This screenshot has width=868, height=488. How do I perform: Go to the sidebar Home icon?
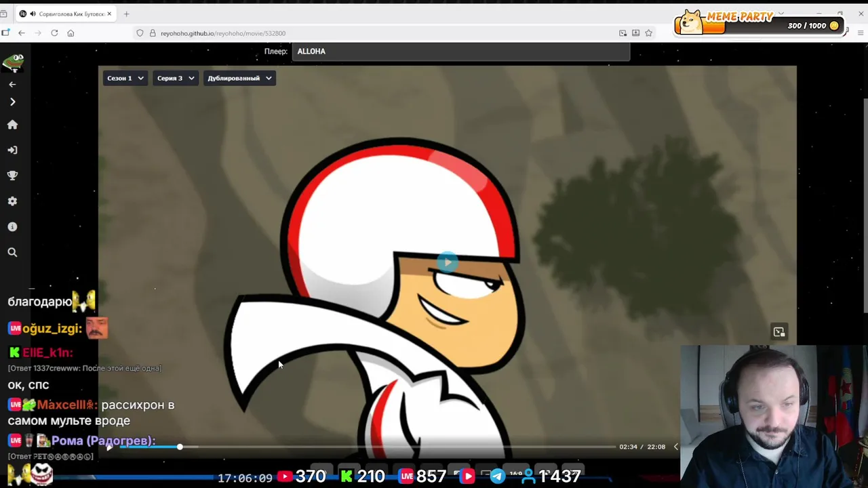pos(12,125)
